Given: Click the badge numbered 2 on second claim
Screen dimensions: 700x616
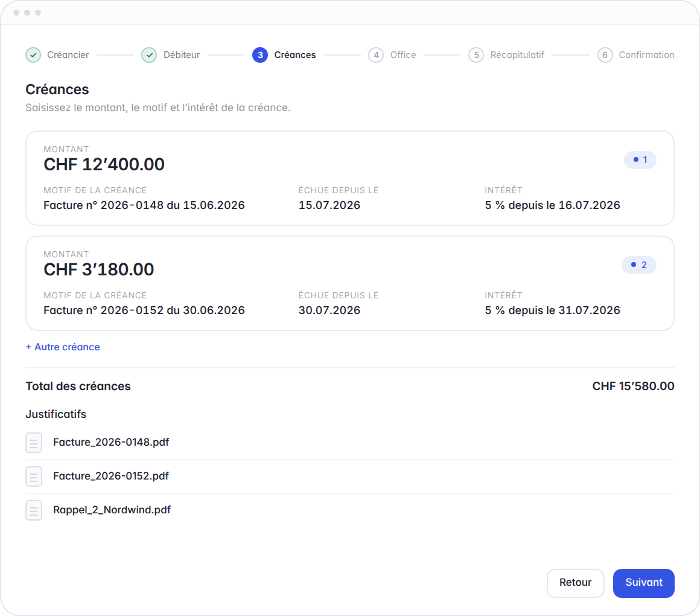Looking at the screenshot, I should (639, 265).
